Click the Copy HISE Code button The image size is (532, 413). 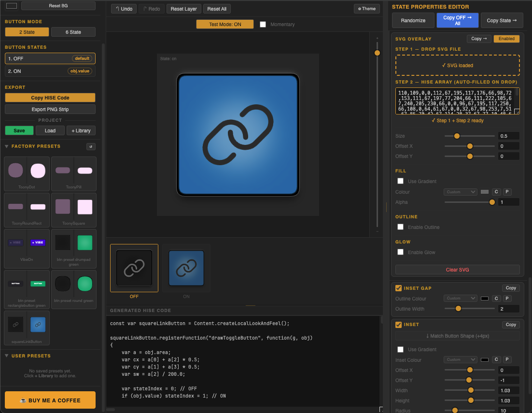pyautogui.click(x=50, y=98)
